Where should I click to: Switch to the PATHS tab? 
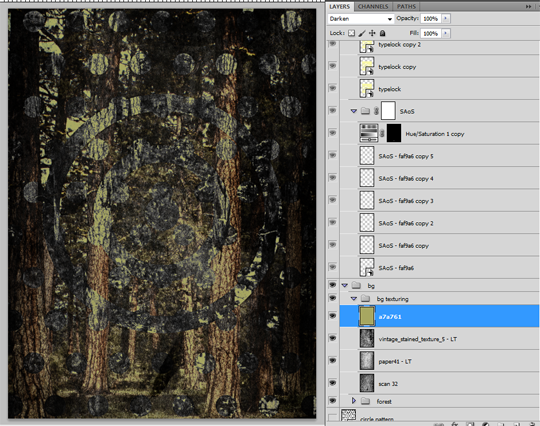coord(406,7)
